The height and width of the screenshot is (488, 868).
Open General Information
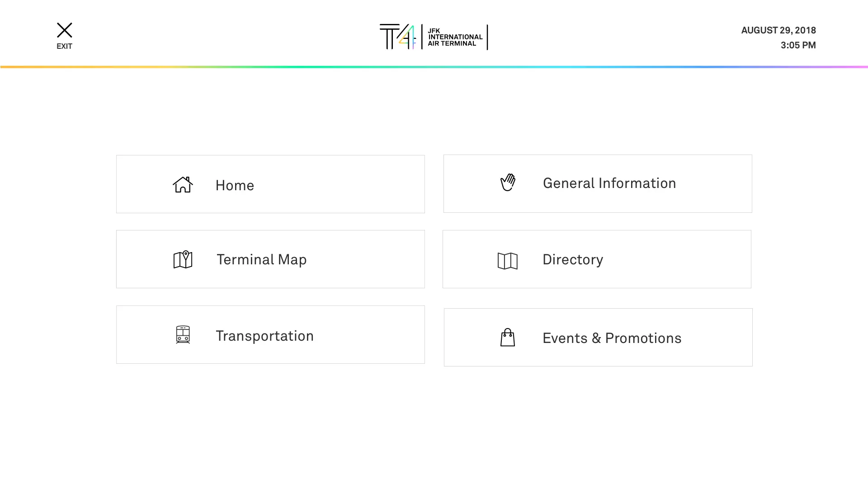598,183
